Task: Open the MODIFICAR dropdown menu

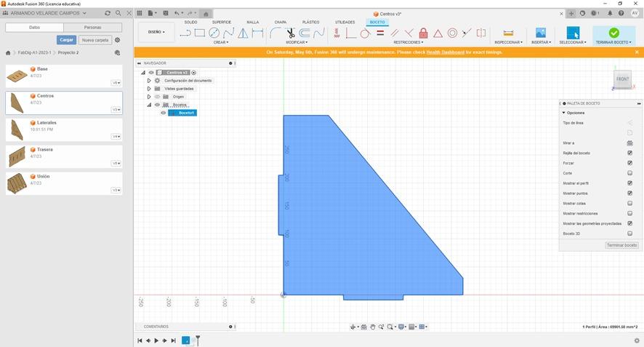Action: (297, 42)
